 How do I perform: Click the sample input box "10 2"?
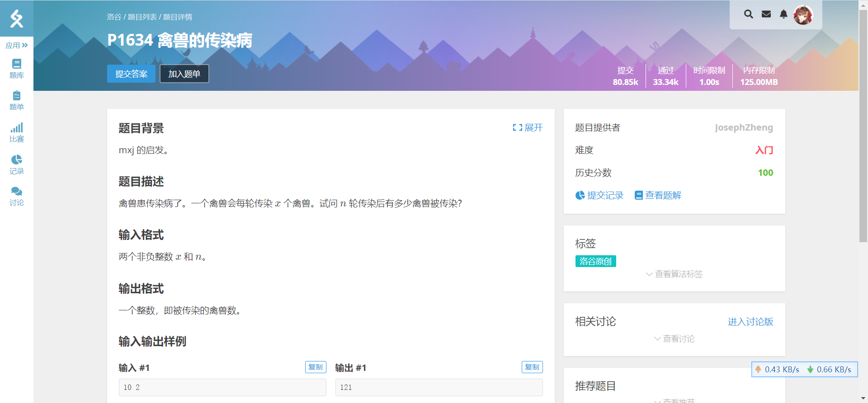pos(222,387)
